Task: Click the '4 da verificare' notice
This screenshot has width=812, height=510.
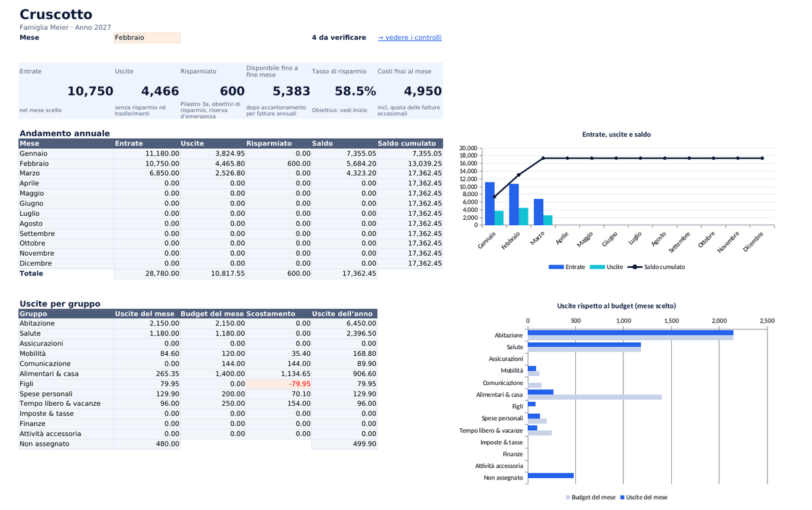Action: 339,38
